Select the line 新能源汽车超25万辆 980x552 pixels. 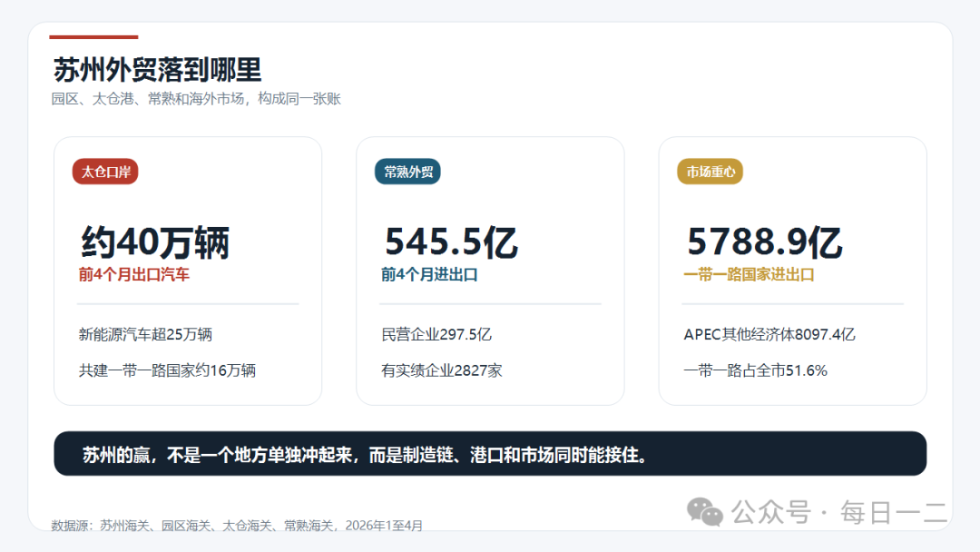tap(145, 334)
